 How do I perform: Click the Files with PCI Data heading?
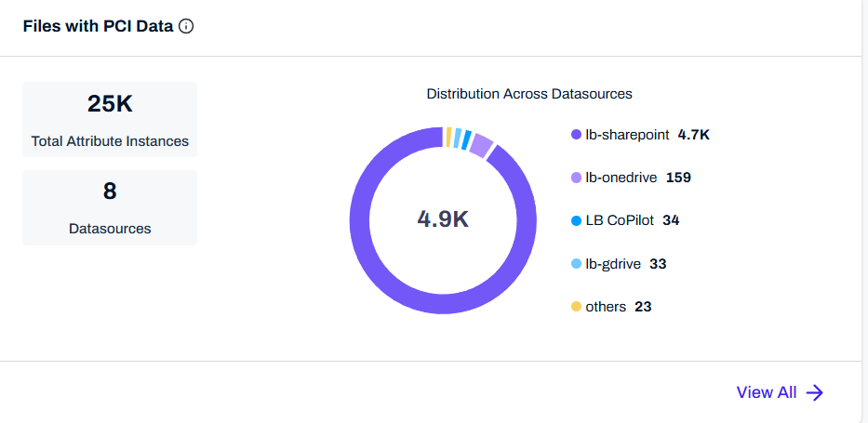click(x=98, y=27)
